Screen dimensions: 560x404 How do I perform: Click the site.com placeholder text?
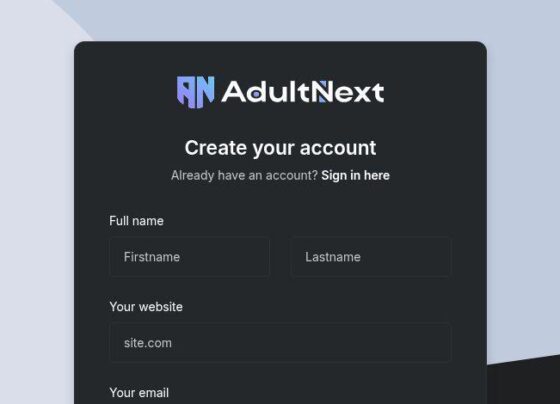point(148,343)
